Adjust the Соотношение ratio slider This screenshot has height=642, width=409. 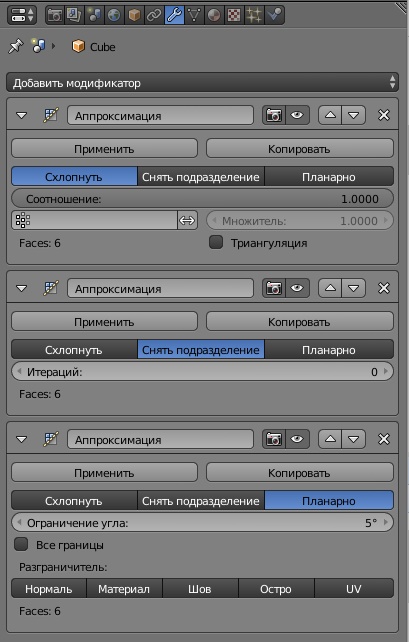click(202, 199)
